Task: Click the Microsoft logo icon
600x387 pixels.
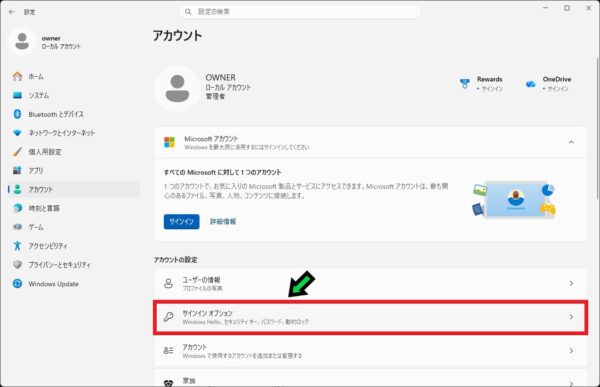Action: (169, 142)
